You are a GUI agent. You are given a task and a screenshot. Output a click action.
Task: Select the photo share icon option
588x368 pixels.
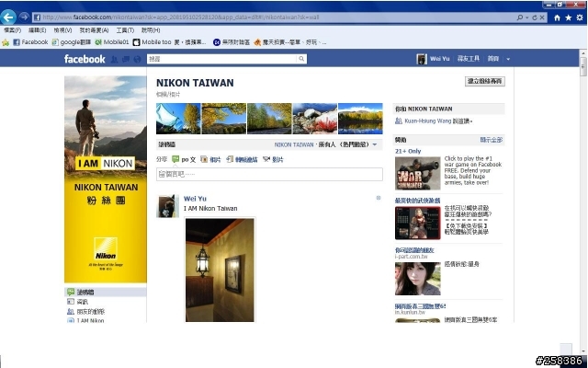(x=204, y=159)
